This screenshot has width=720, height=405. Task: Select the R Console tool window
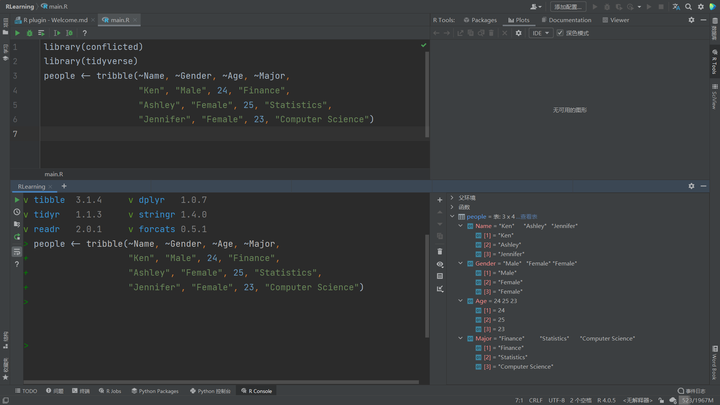point(256,391)
